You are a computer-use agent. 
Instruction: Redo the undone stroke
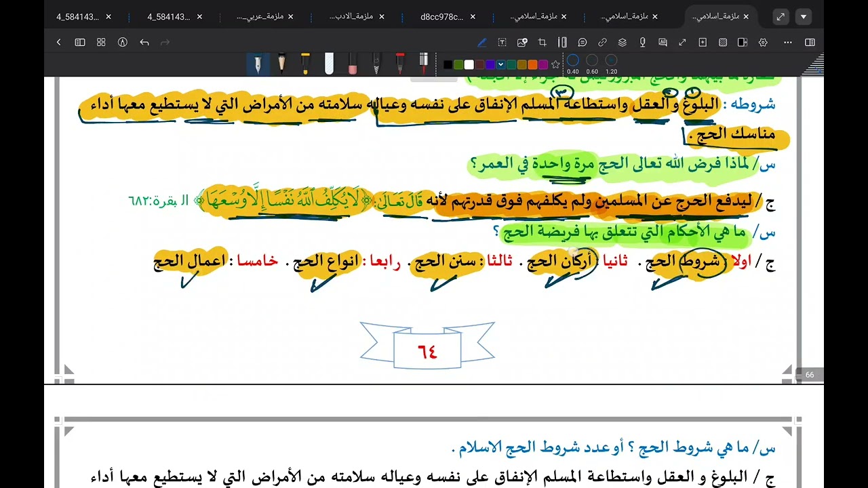(165, 42)
